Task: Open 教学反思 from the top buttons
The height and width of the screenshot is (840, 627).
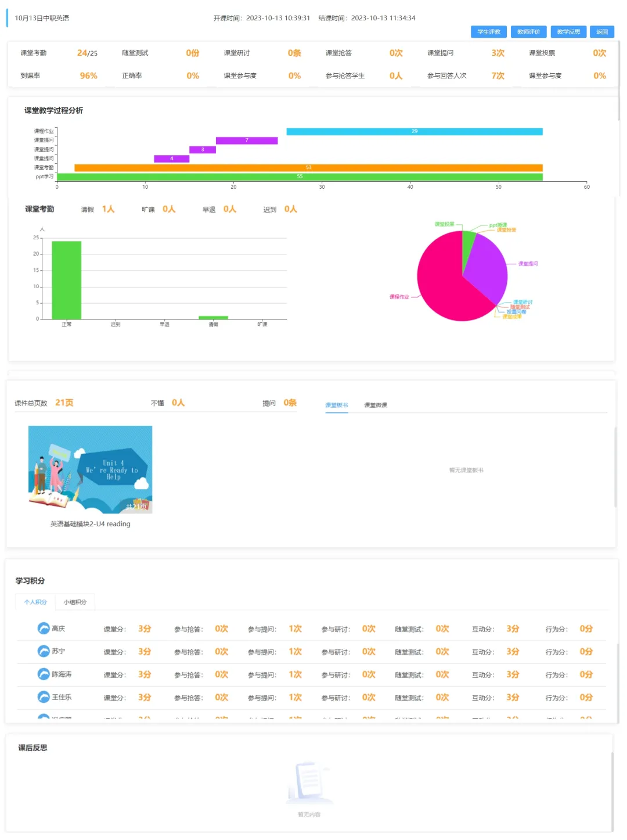Action: tap(568, 32)
